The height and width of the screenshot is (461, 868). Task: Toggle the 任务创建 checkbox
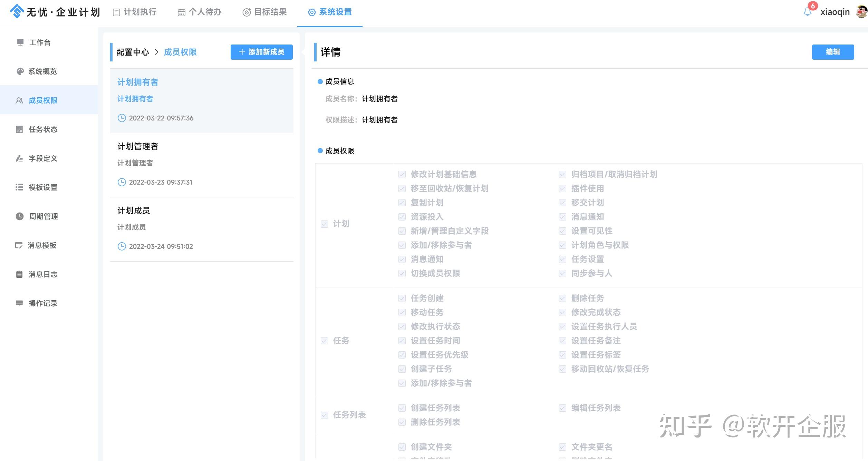click(402, 298)
